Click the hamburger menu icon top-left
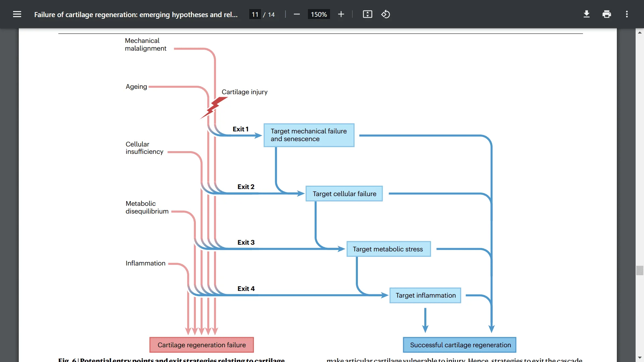The width and height of the screenshot is (644, 362). 16,14
